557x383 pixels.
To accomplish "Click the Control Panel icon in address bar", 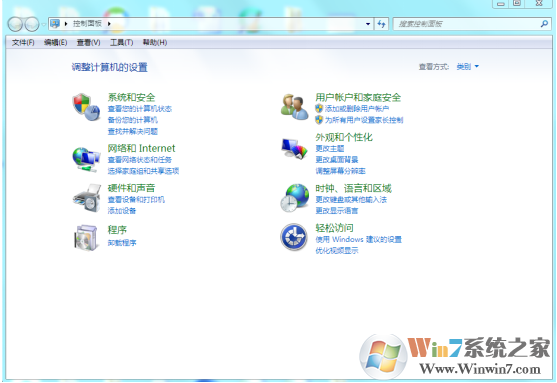I will coord(55,24).
